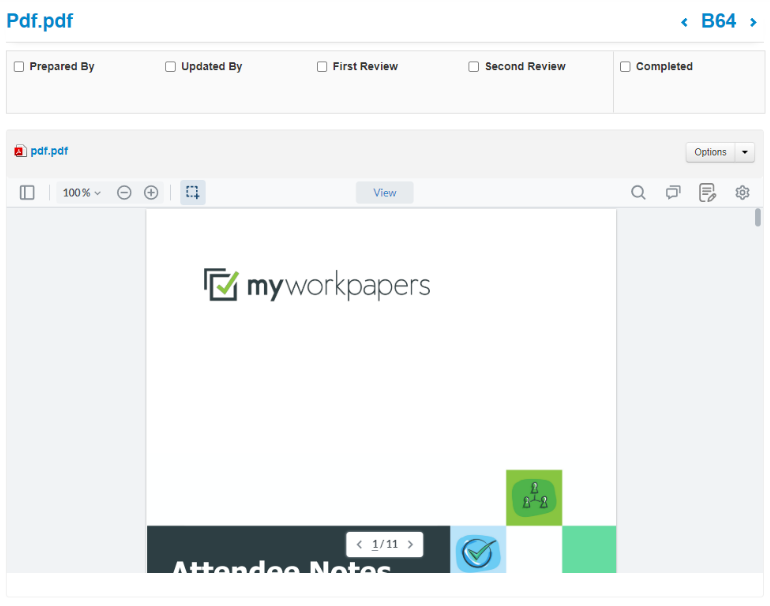Viewport: 770px width, 606px height.
Task: Go to the next PDF page
Action: (410, 545)
